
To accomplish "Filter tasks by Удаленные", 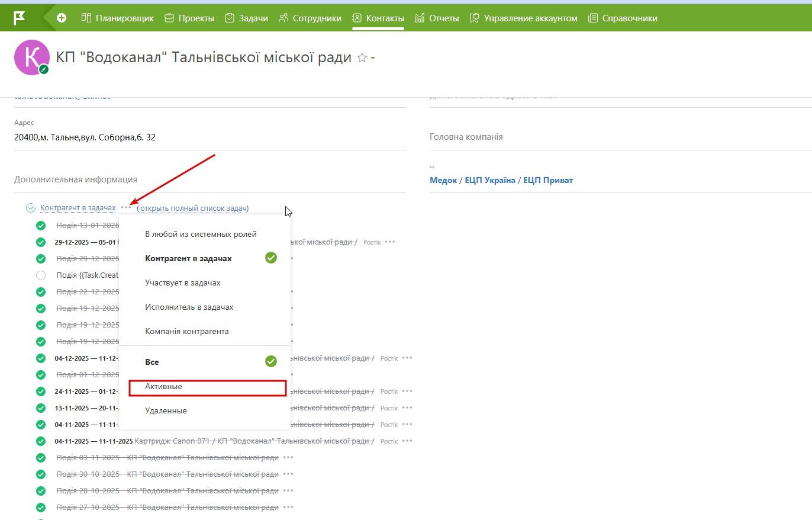I will [205, 410].
